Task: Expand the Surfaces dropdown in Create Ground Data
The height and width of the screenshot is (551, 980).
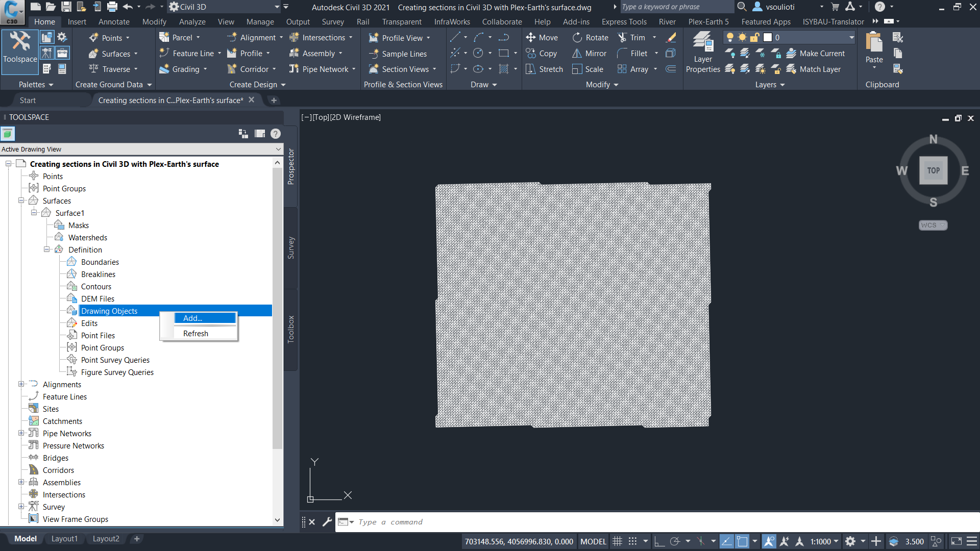Action: (135, 54)
